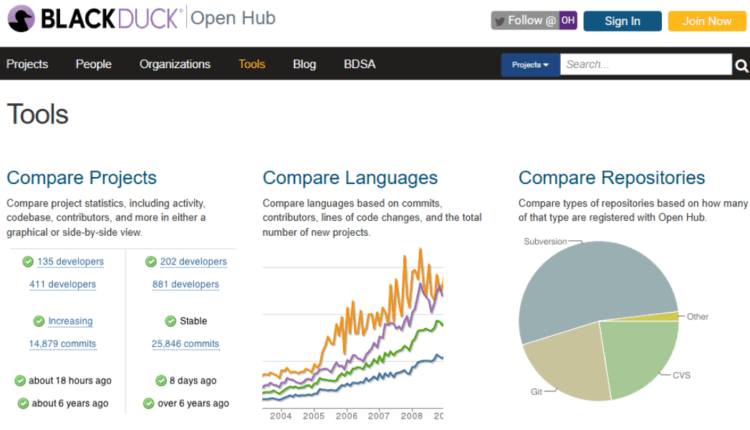750x430 pixels.
Task: Go to Organizations in navigation bar
Action: click(175, 64)
